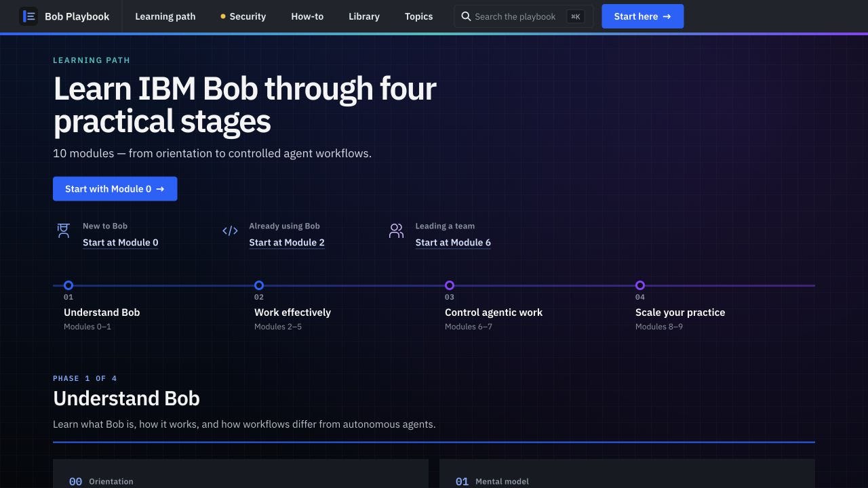Follow the Start at Module 2 link
This screenshot has height=488, width=868.
click(x=287, y=243)
